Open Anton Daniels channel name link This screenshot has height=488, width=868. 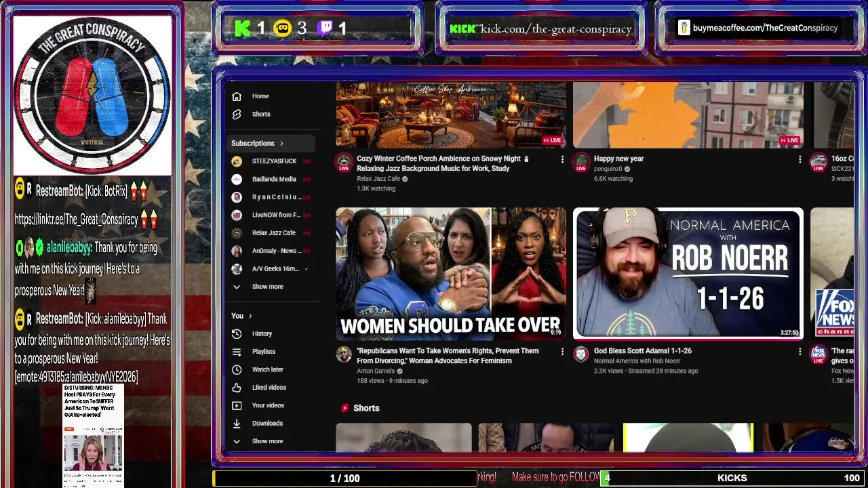coord(376,371)
